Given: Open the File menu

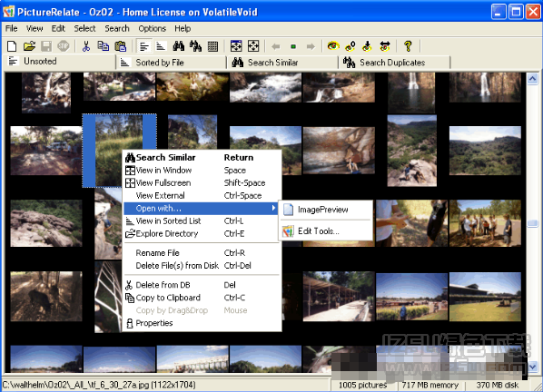Looking at the screenshot, I should pyautogui.click(x=12, y=28).
